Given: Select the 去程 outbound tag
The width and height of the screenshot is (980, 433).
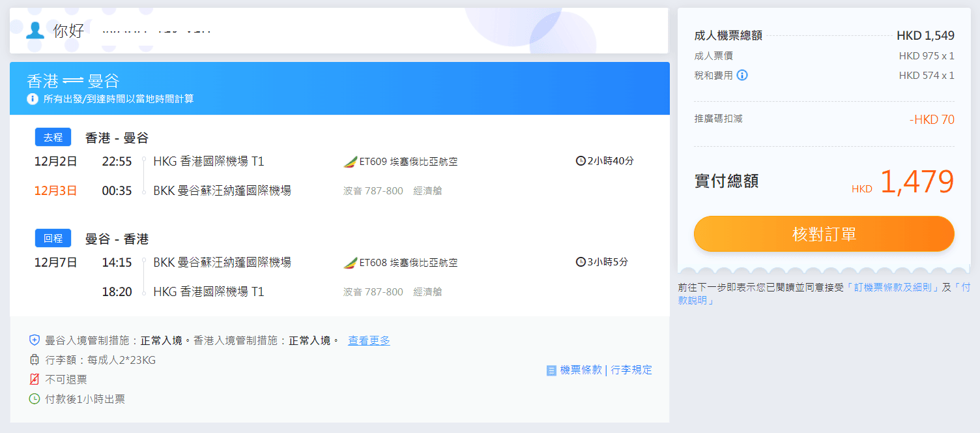Looking at the screenshot, I should click(53, 138).
